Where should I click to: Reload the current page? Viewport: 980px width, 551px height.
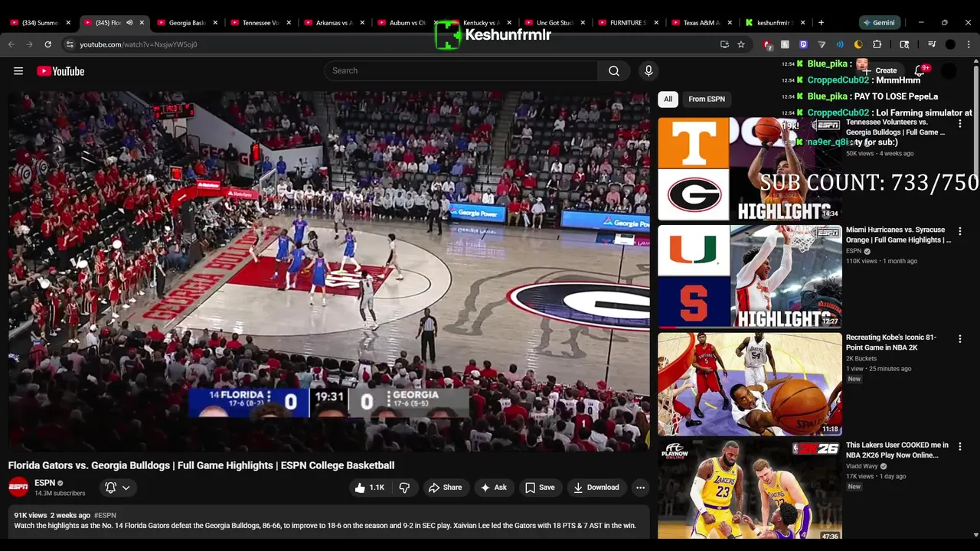point(47,44)
